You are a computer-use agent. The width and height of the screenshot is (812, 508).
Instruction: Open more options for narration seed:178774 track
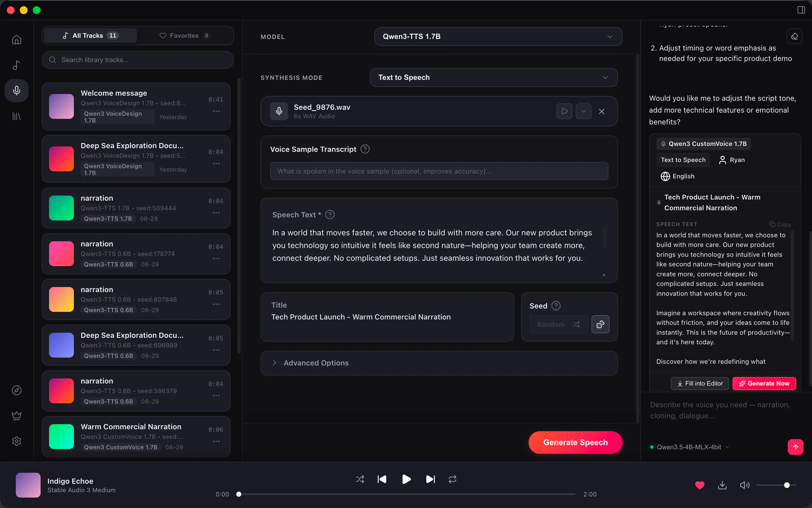[x=216, y=258]
